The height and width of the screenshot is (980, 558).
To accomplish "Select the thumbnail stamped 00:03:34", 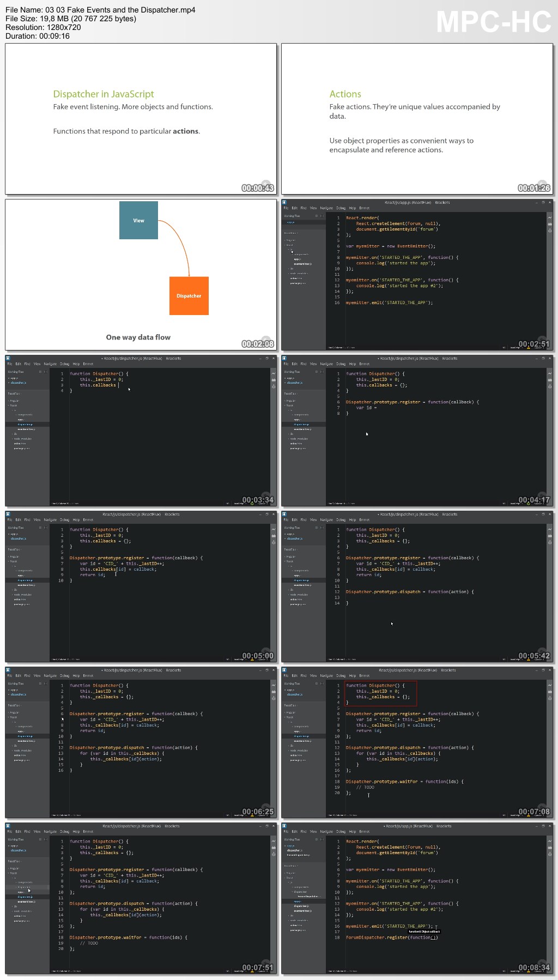I will (141, 431).
